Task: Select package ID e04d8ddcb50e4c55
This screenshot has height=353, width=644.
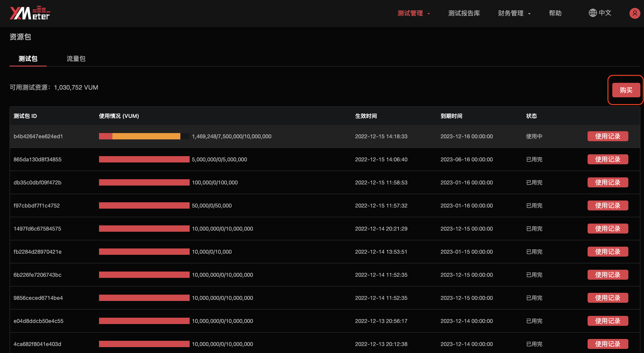Action: [x=39, y=321]
